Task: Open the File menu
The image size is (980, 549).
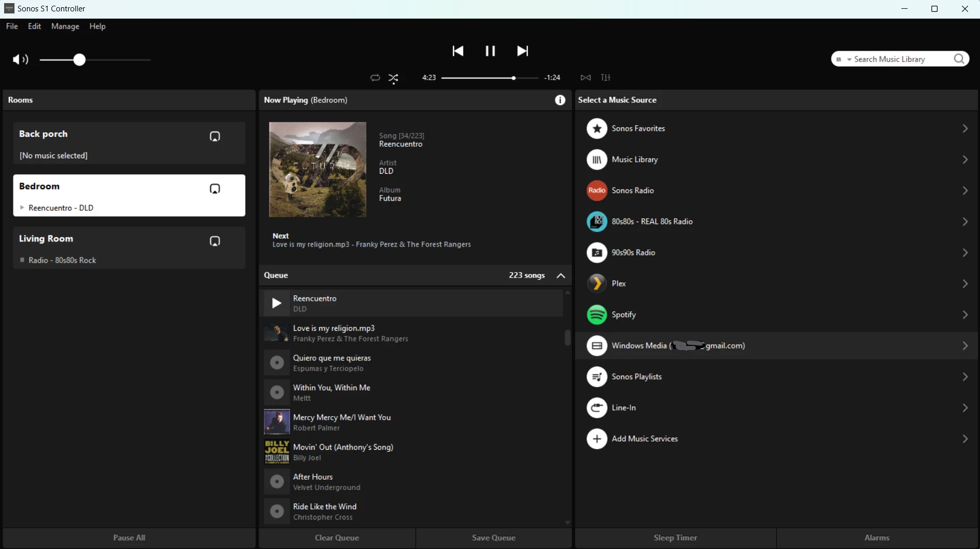Action: pos(12,26)
